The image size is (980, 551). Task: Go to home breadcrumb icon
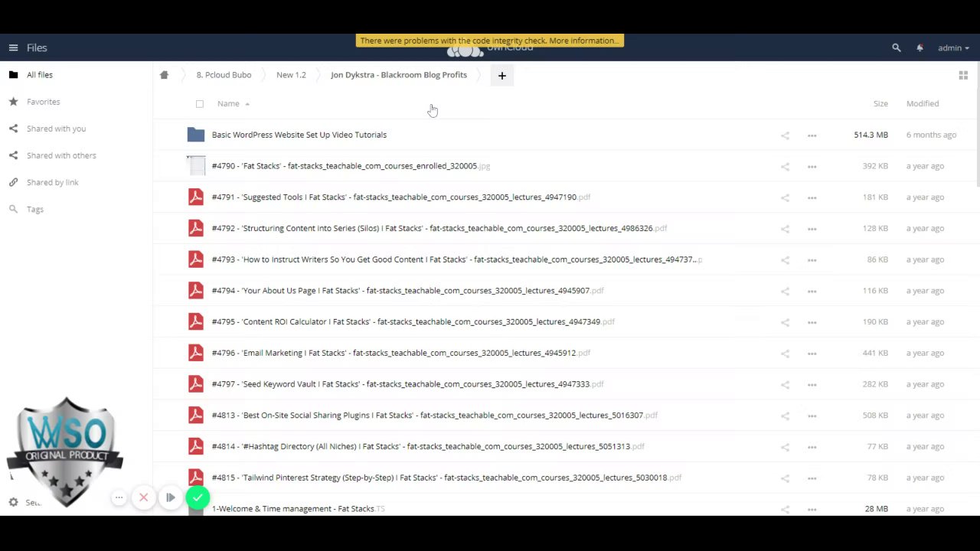164,75
